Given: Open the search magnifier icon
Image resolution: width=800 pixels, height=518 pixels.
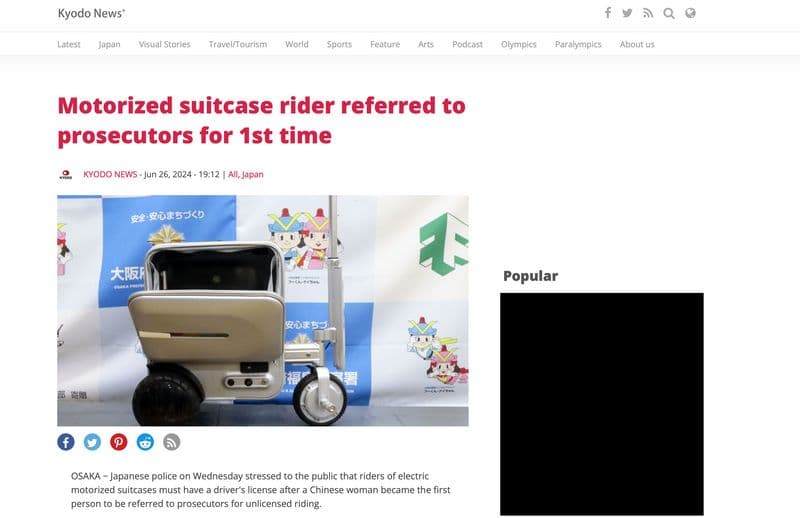Looking at the screenshot, I should [669, 13].
